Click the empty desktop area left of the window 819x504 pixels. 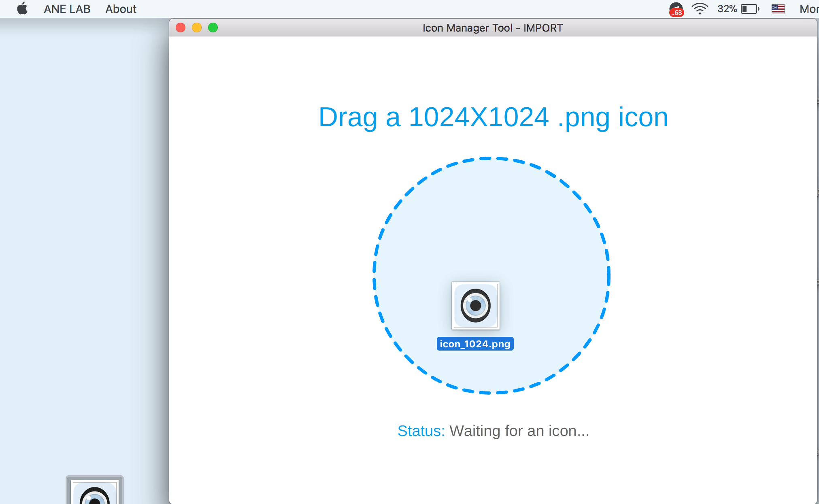(x=81, y=243)
